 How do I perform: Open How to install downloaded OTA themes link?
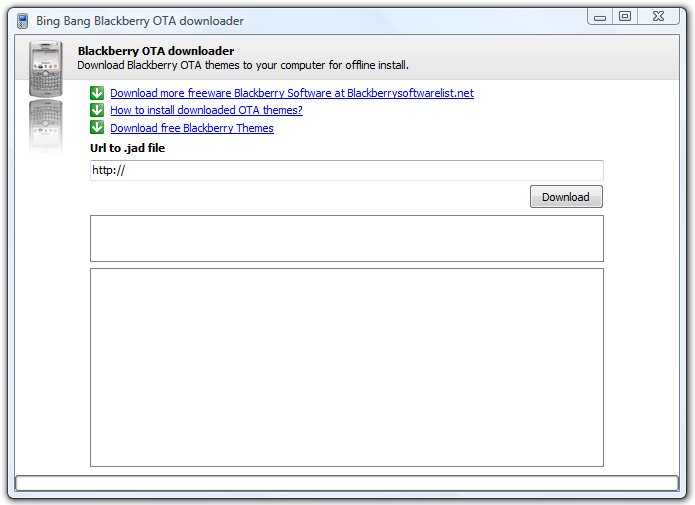click(x=206, y=110)
